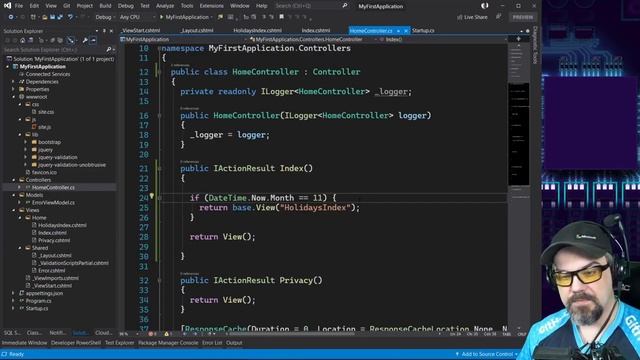The height and width of the screenshot is (360, 640).
Task: Click the Solution Explorer Properties wrench icon
Action: coord(85,40)
